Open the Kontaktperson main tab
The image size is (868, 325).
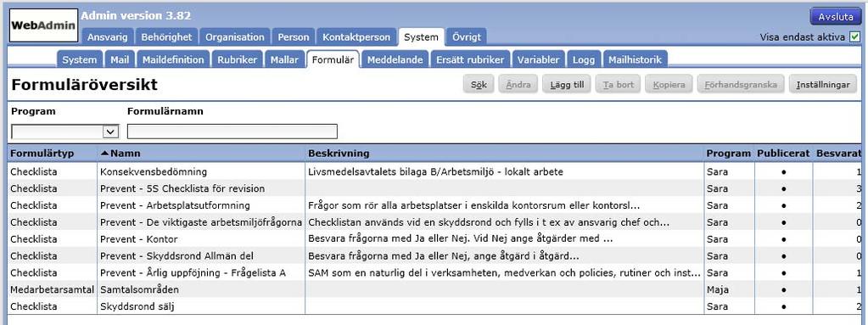coord(356,37)
